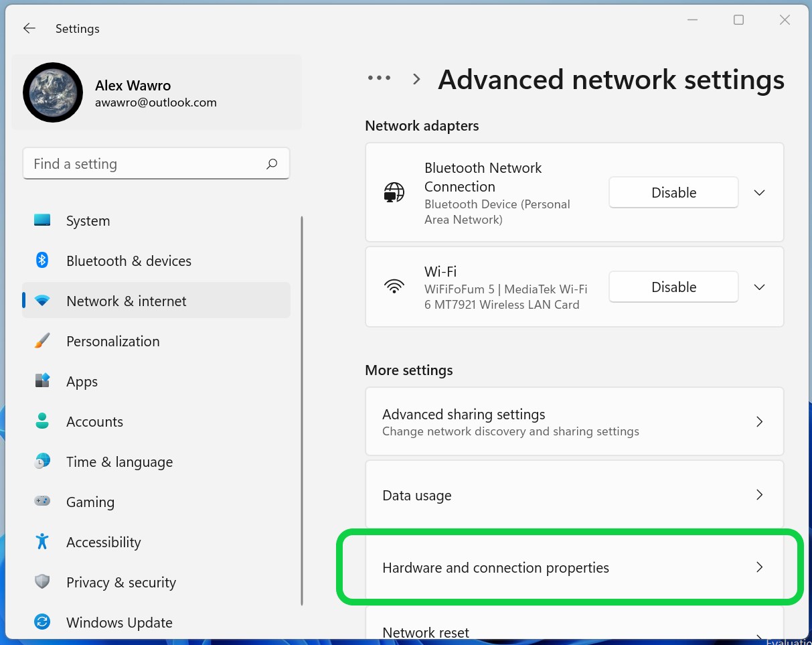Click the breadcrumb ellipsis button
The width and height of the screenshot is (812, 645).
pos(379,78)
